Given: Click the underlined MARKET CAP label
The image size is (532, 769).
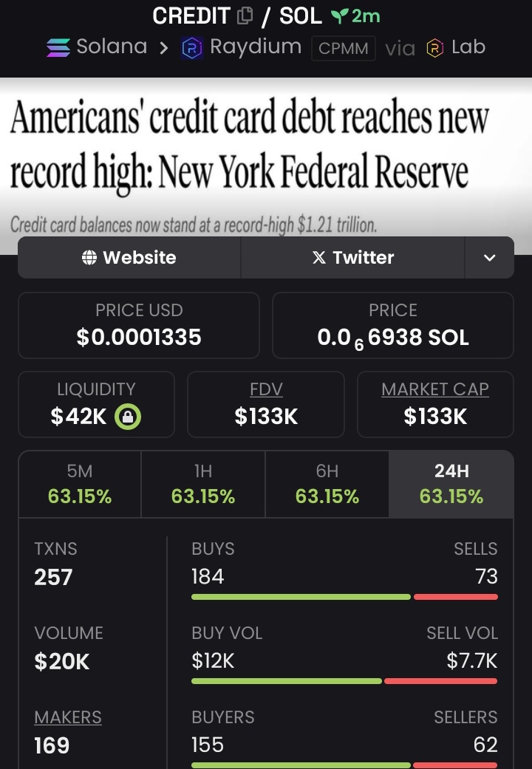Looking at the screenshot, I should (434, 389).
